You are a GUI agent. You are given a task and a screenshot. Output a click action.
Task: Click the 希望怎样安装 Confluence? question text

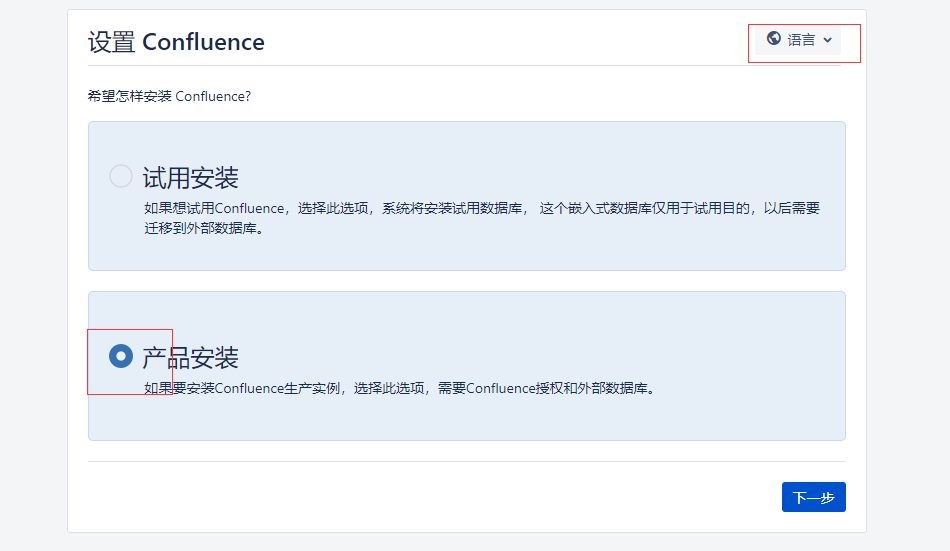[x=169, y=96]
